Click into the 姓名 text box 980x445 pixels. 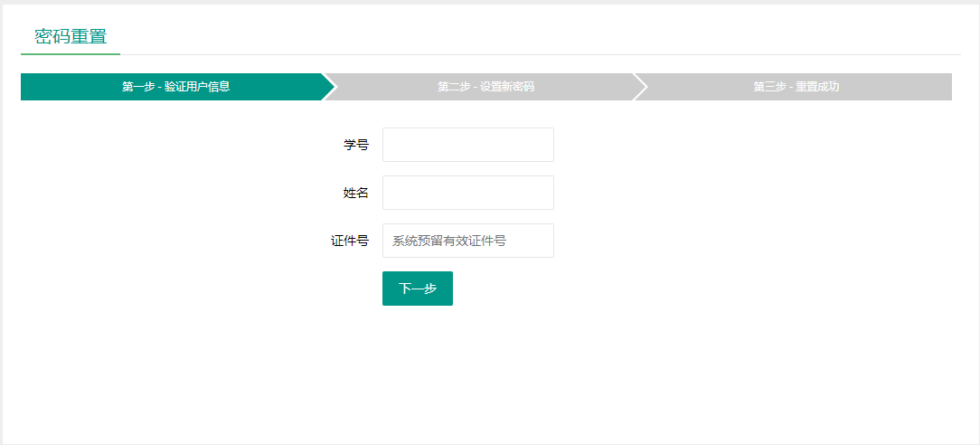click(x=467, y=193)
